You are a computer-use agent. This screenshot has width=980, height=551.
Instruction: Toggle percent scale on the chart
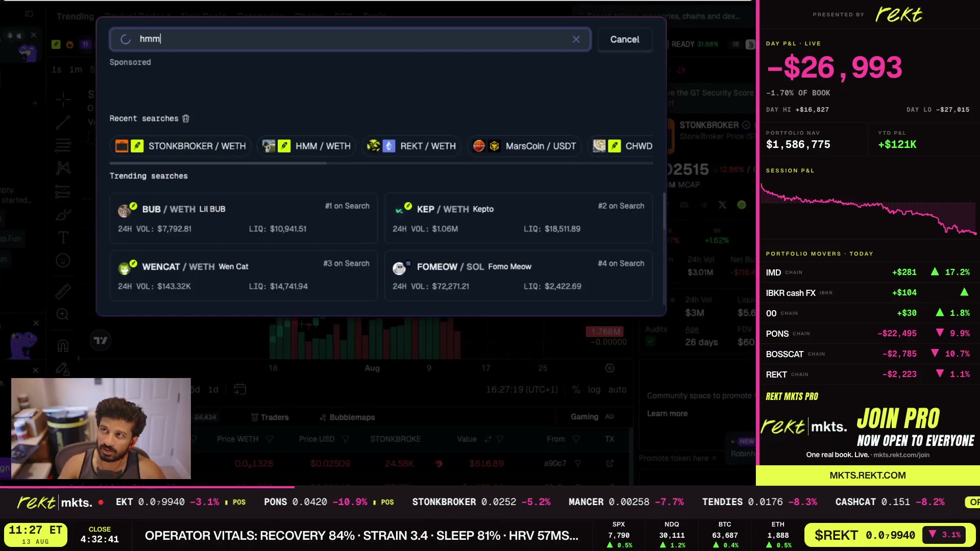(x=576, y=390)
